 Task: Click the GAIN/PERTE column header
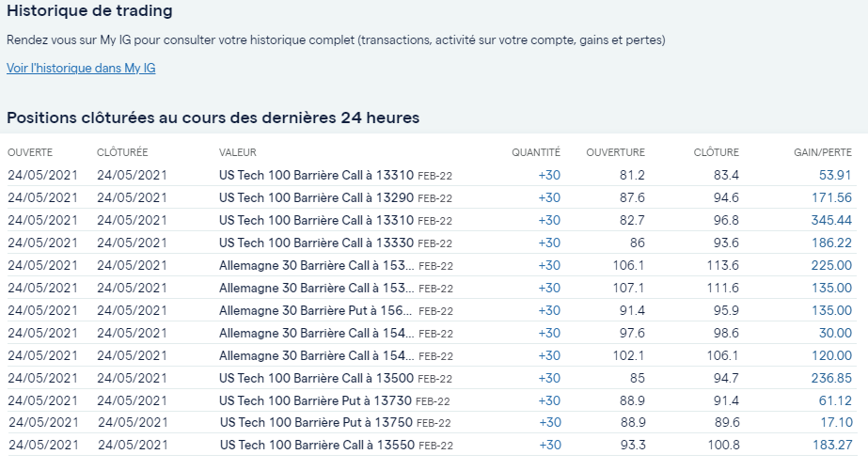[823, 152]
